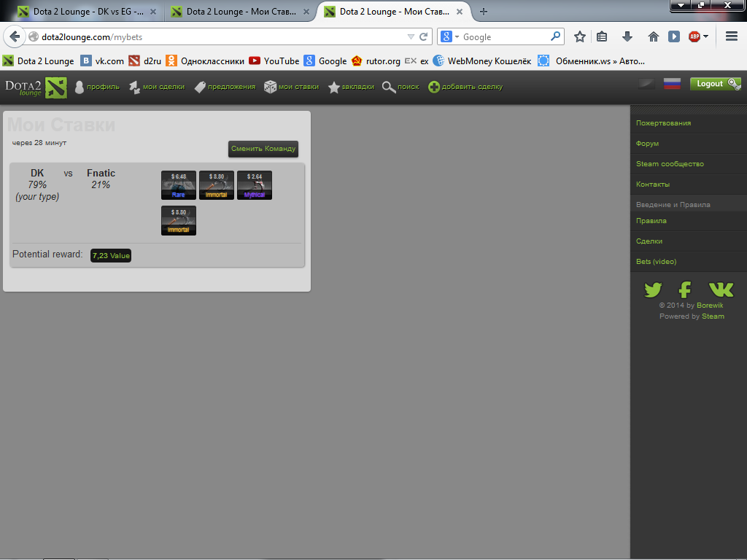Open the VK icon link
The height and width of the screenshot is (560, 747).
[x=721, y=289]
